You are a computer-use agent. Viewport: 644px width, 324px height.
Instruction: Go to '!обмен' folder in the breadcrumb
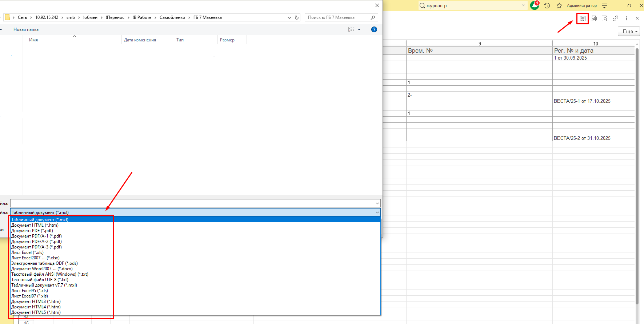coord(90,17)
